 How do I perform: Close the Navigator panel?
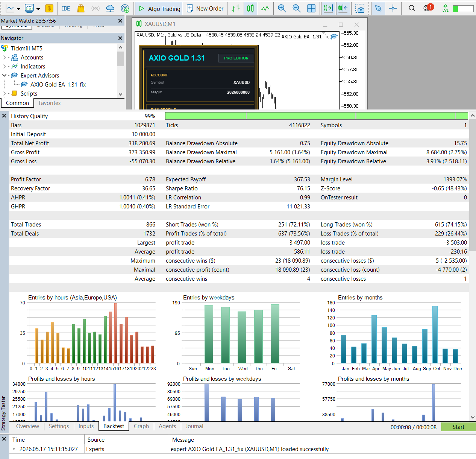[120, 38]
